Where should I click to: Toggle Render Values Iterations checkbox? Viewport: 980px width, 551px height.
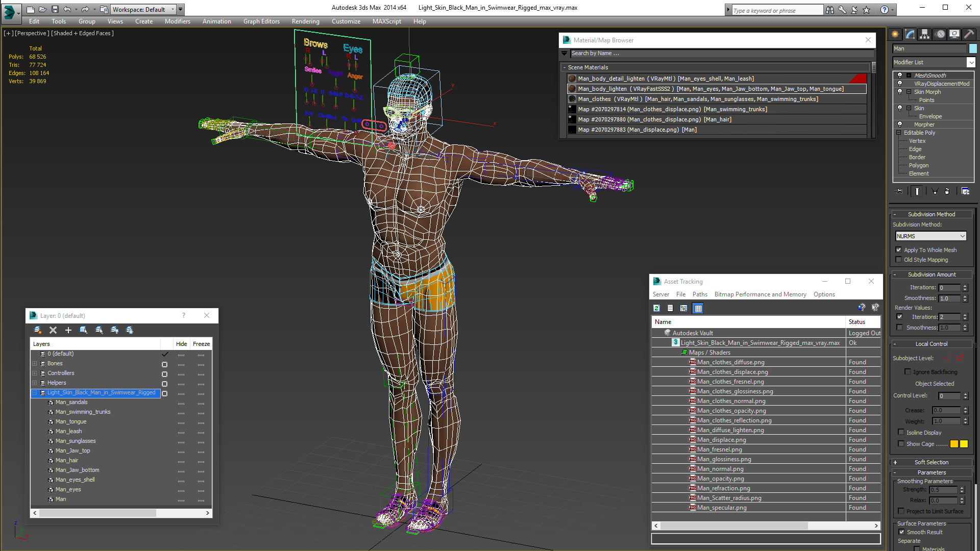(x=899, y=317)
